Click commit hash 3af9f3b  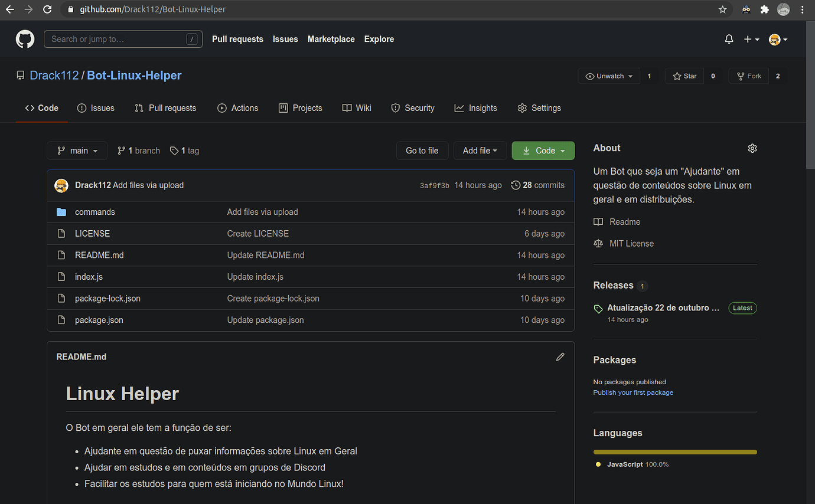point(435,185)
